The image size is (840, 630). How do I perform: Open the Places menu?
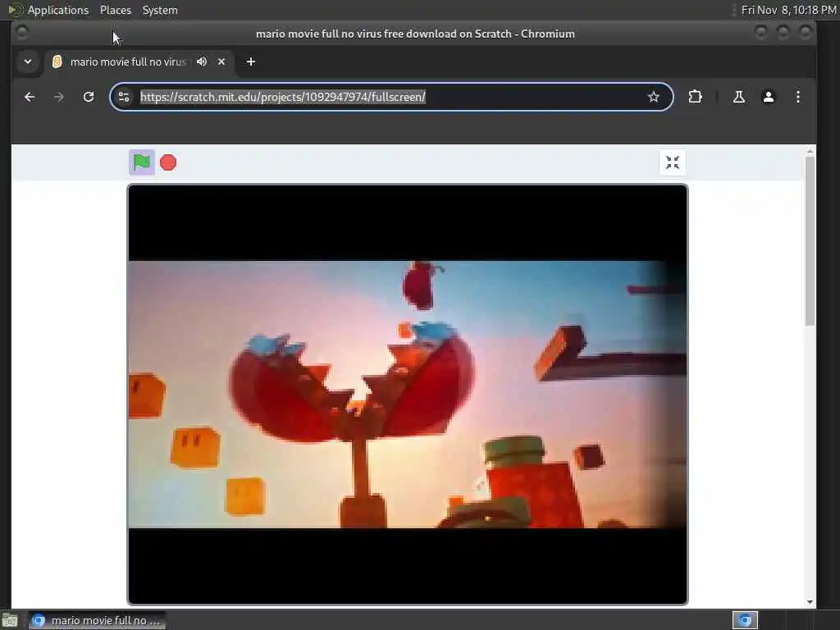click(115, 10)
